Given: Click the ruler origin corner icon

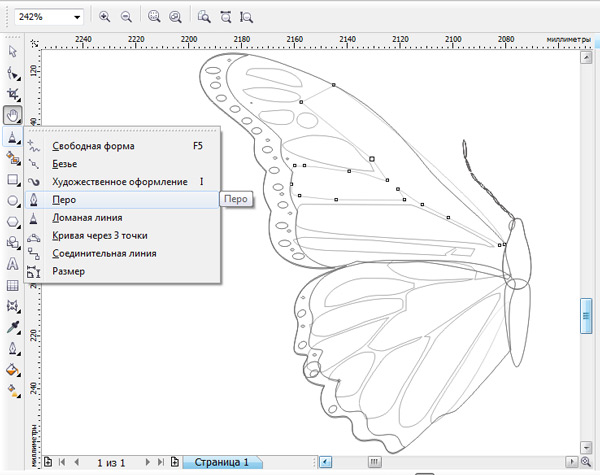Looking at the screenshot, I should [34, 43].
